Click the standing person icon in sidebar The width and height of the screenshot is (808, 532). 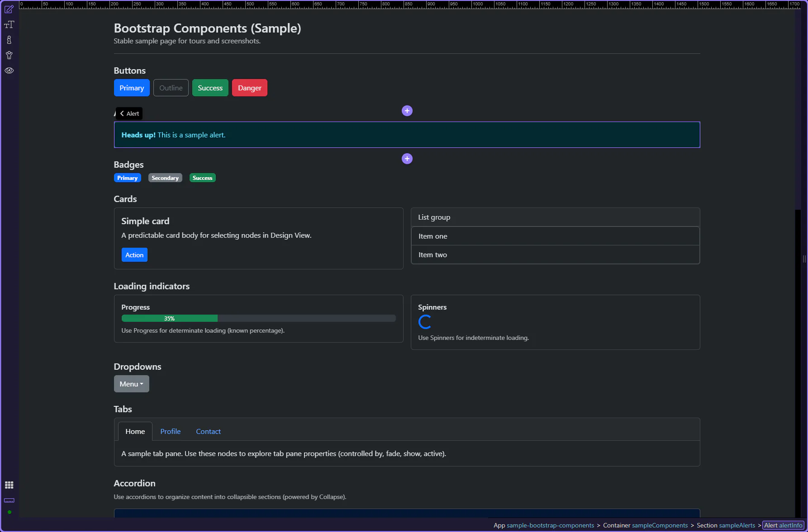point(9,40)
